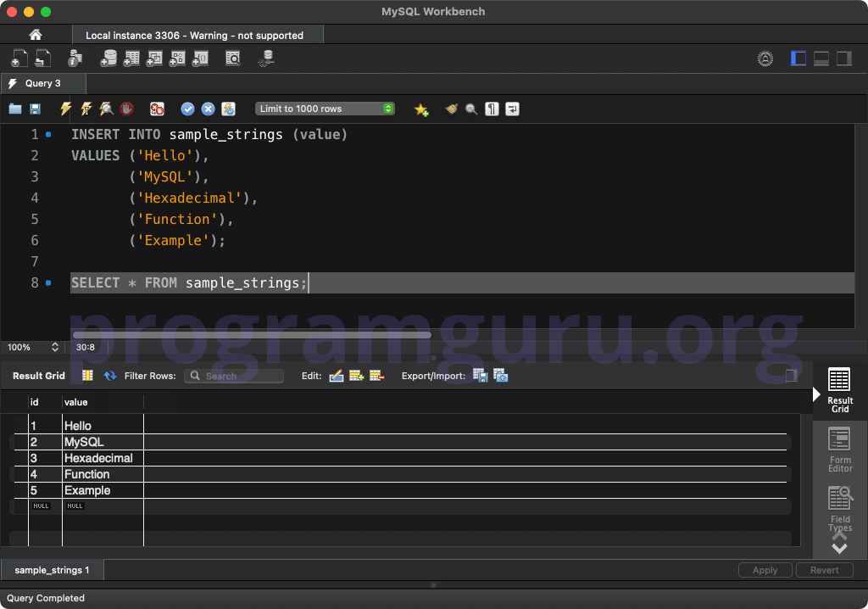Select the Example value cell
The height and width of the screenshot is (609, 868).
click(x=103, y=490)
